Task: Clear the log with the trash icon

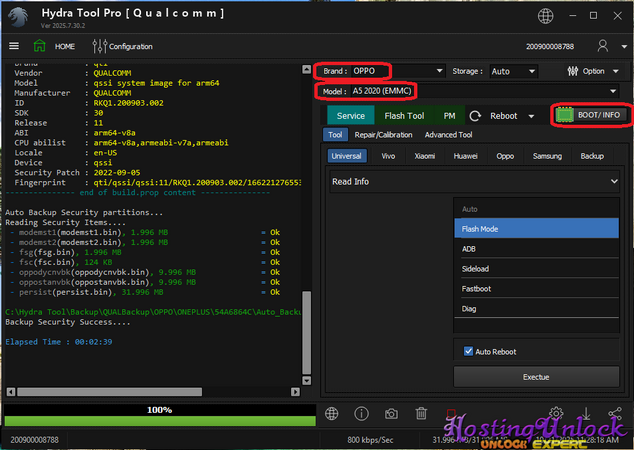Action: [421, 414]
